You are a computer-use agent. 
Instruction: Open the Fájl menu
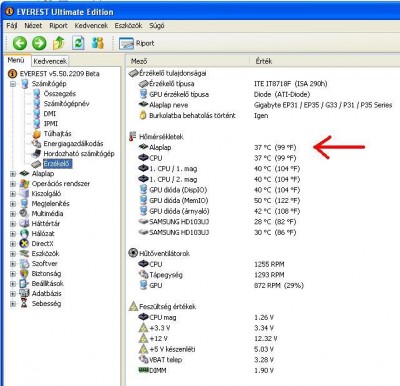(12, 26)
